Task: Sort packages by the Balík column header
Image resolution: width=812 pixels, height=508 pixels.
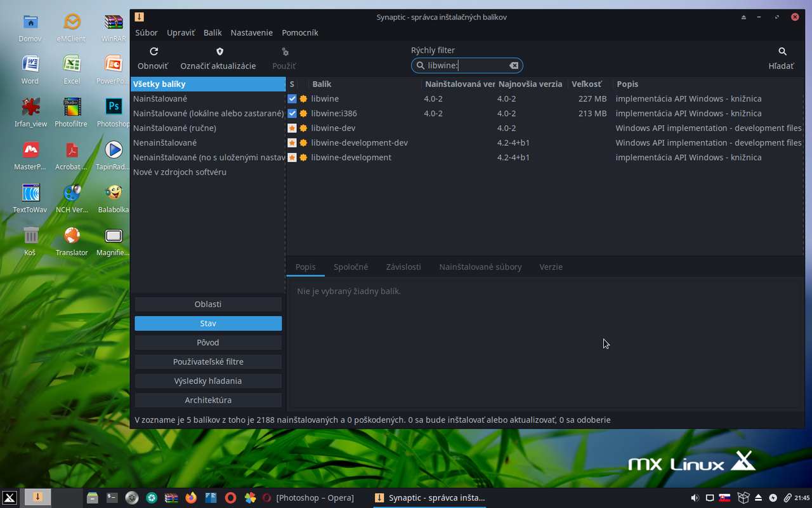Action: (365, 84)
